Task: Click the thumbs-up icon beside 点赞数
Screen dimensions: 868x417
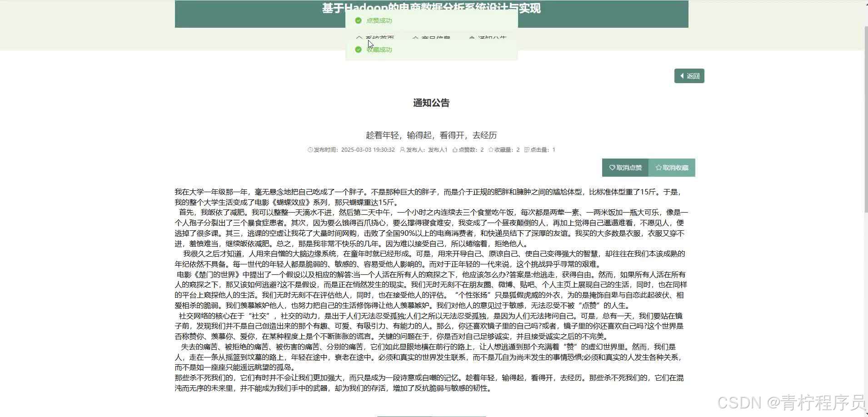Action: pos(455,149)
